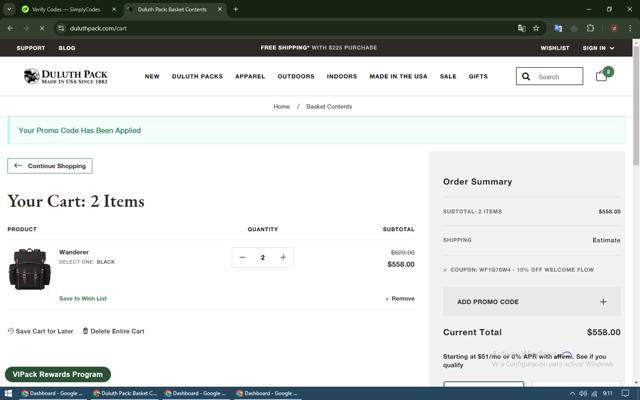Viewport: 640px width, 400px height.
Task: Open the Apparel menu
Action: [250, 76]
